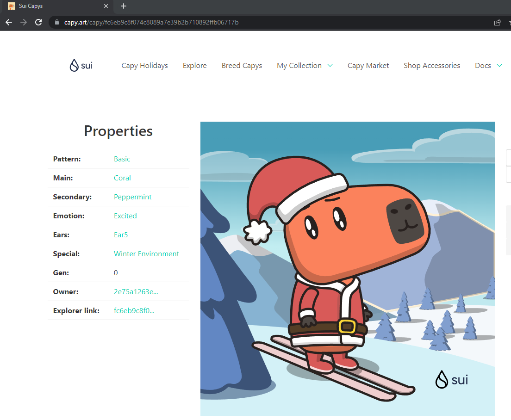
Task: Click the capybara Santa skiing image
Action: [348, 269]
